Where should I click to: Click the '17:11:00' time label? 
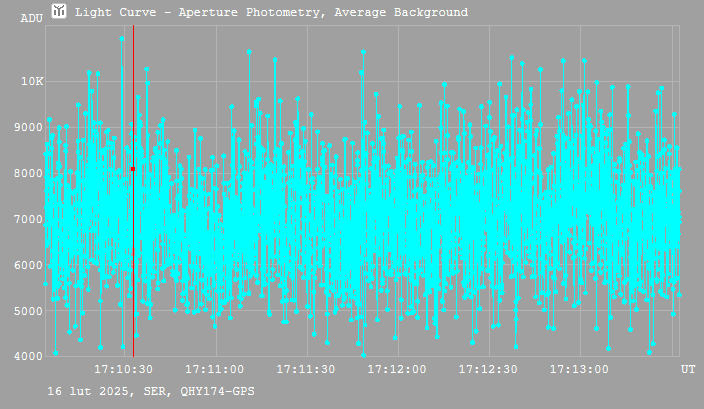(x=215, y=369)
